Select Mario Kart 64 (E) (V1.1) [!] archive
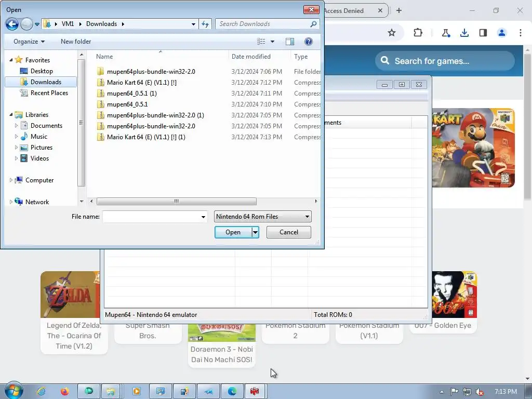 (x=141, y=83)
